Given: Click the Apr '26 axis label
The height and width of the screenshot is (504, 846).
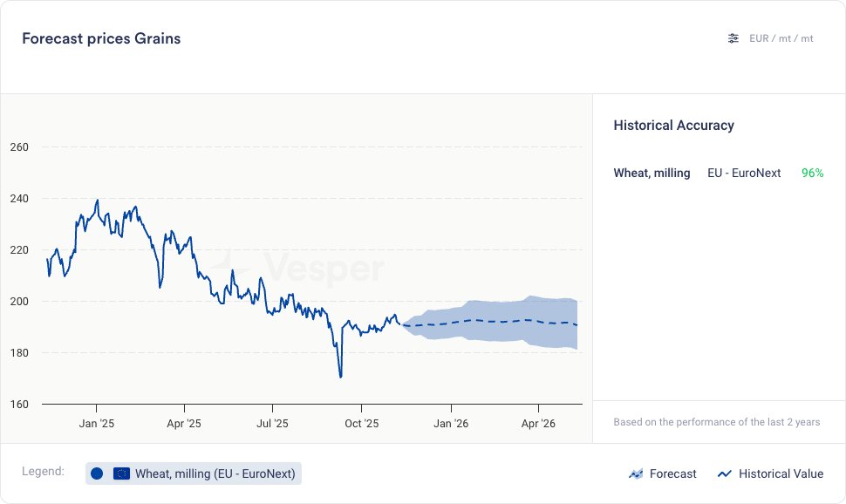Looking at the screenshot, I should tap(538, 424).
